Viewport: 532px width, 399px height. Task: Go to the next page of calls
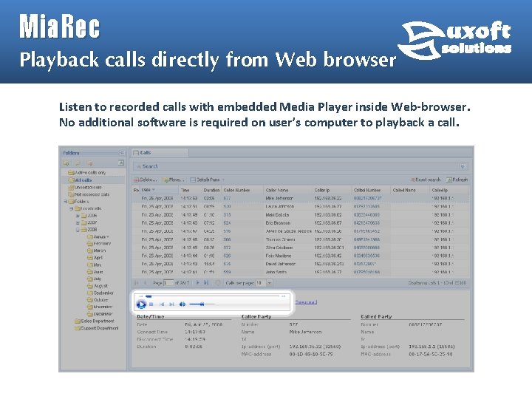(197, 282)
